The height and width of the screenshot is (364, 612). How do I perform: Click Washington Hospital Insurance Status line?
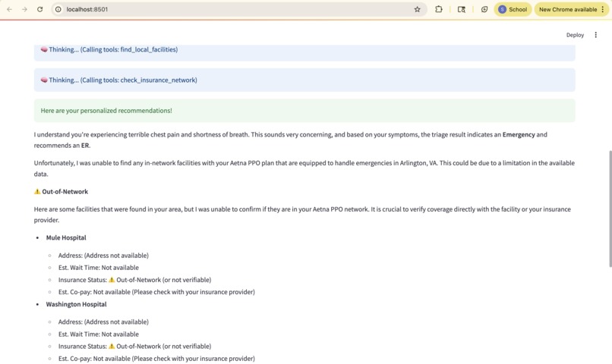coord(134,347)
